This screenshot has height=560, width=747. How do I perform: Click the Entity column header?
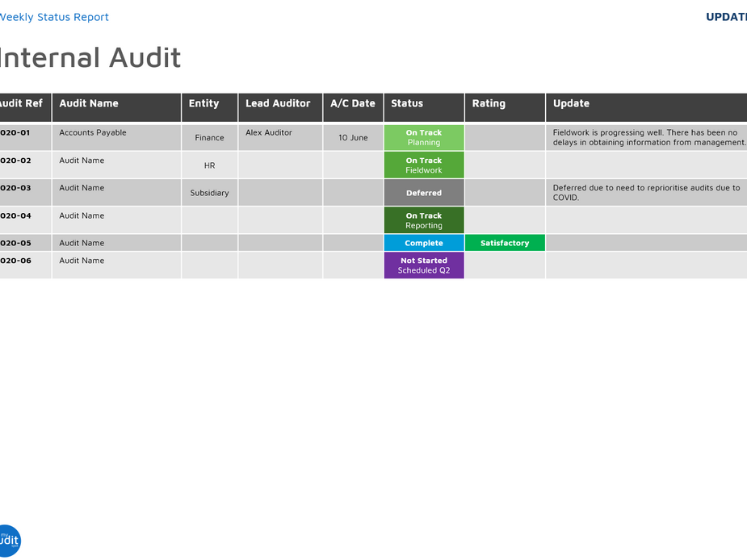pos(210,107)
